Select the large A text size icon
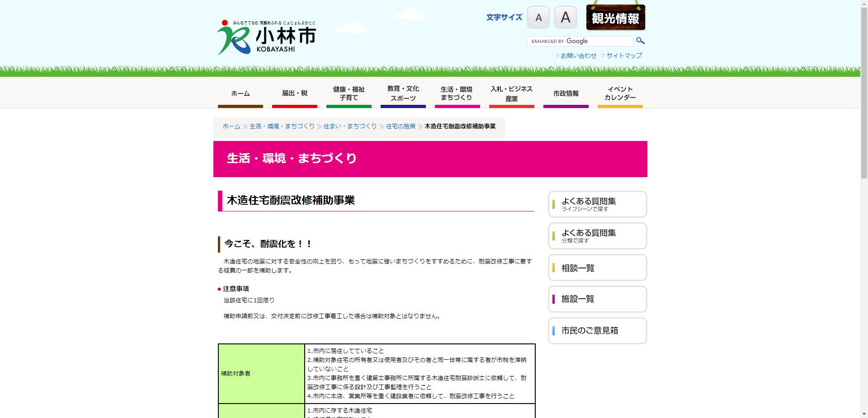The width and height of the screenshot is (868, 418). (x=565, y=17)
